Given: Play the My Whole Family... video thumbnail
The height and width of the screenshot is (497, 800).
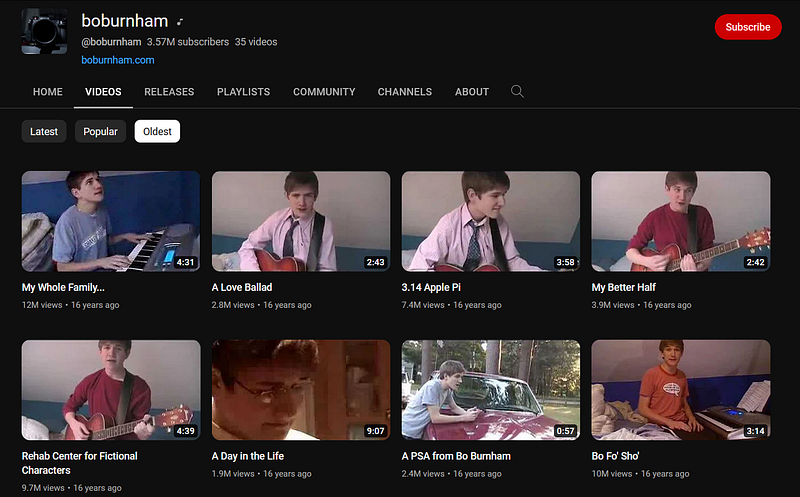Looking at the screenshot, I should coord(111,221).
